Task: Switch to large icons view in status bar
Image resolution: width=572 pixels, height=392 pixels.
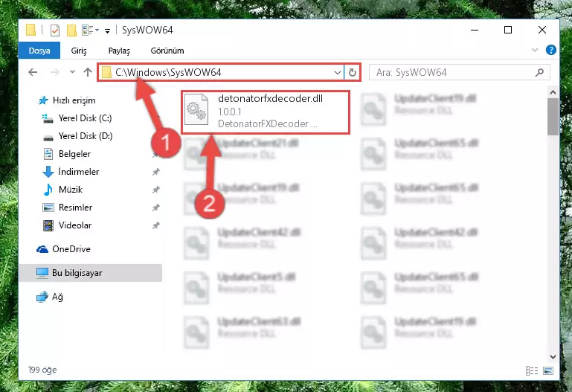Action: point(548,371)
